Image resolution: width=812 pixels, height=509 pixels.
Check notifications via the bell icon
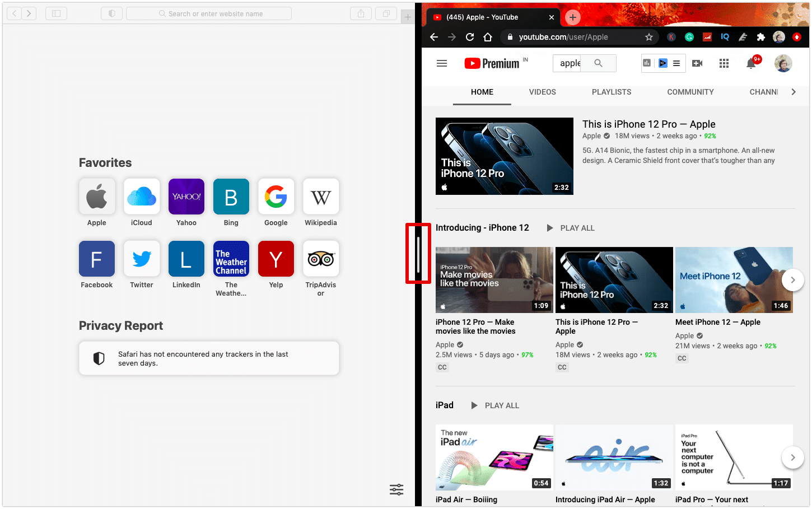(x=751, y=63)
